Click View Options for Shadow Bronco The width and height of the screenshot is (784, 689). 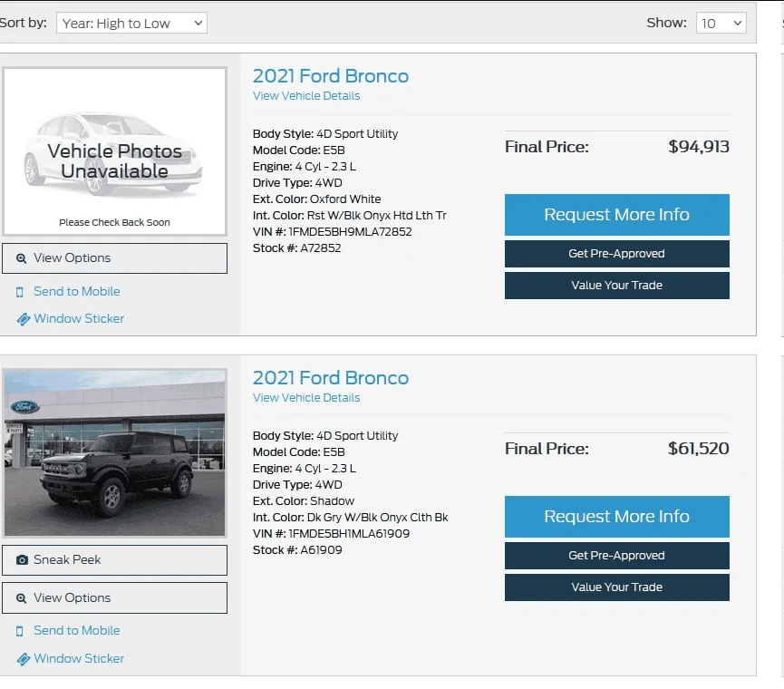(x=114, y=598)
